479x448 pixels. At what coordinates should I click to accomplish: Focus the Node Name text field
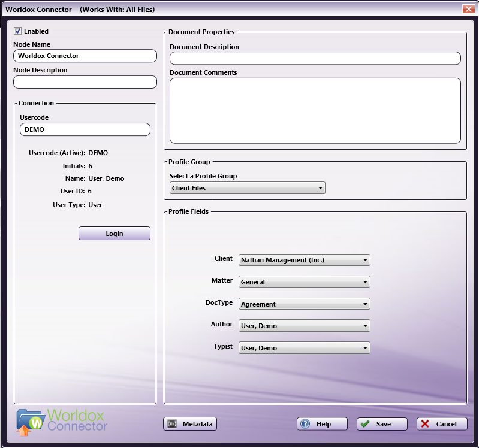pos(85,56)
